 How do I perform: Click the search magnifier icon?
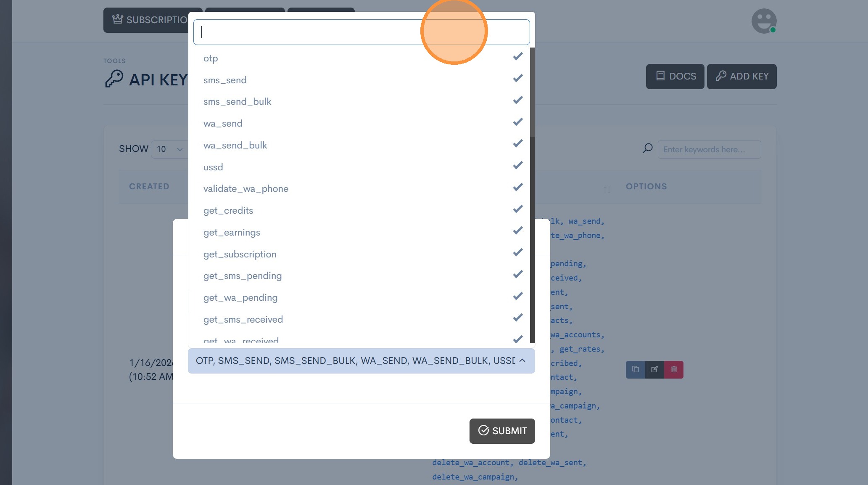(x=647, y=148)
